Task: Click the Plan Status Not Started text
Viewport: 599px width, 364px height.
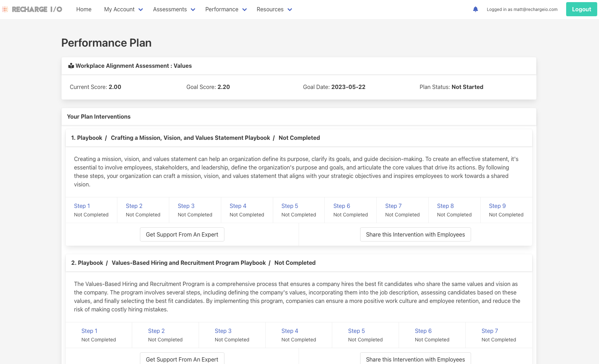Action: coord(451,87)
